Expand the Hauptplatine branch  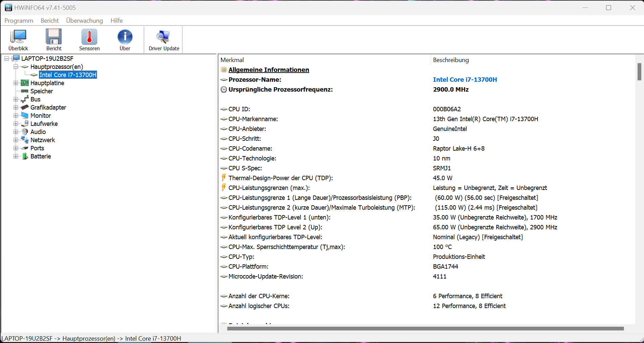(16, 83)
